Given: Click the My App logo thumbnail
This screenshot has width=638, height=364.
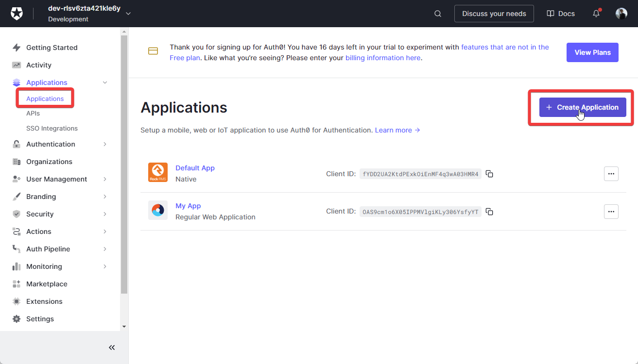Looking at the screenshot, I should coord(158,210).
